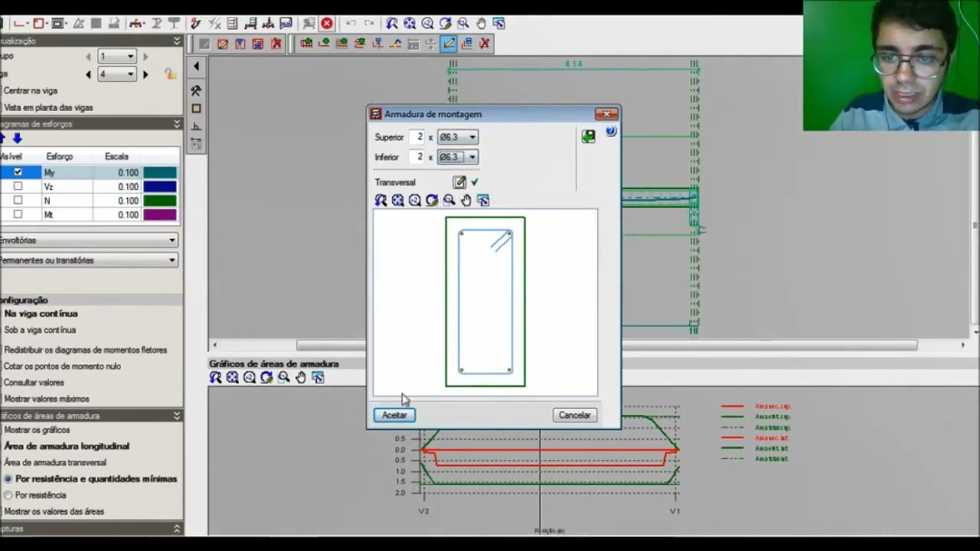This screenshot has width=980, height=551.
Task: Check the N visibility checkbox
Action: (18, 201)
